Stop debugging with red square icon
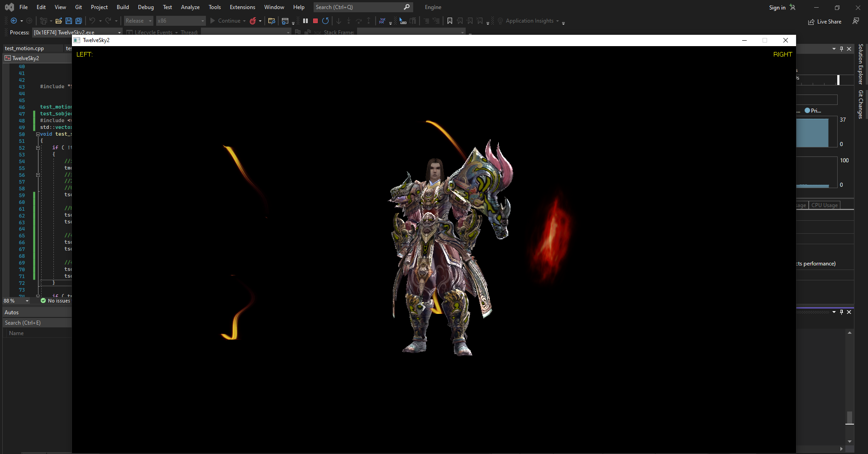The width and height of the screenshot is (868, 454). [315, 21]
